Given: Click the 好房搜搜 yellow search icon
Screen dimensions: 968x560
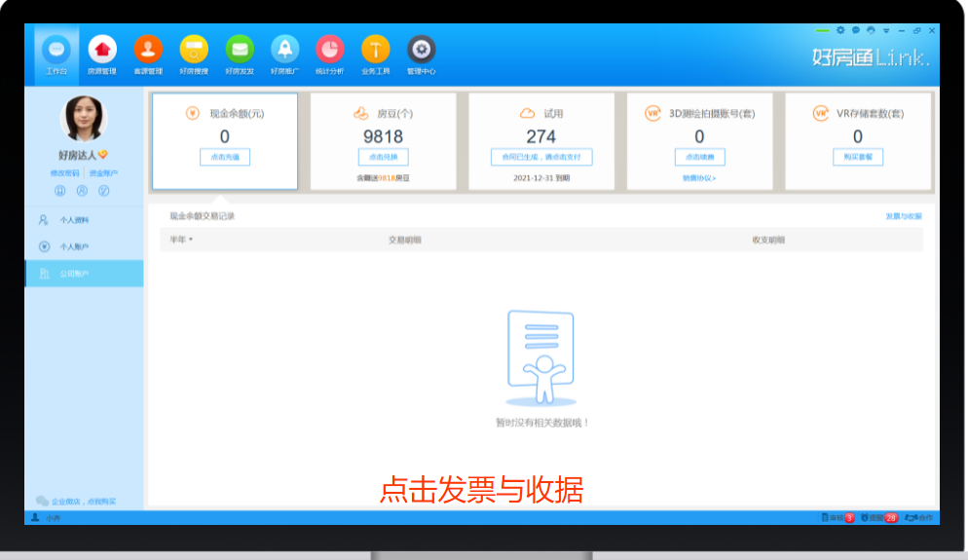Looking at the screenshot, I should coord(194,49).
